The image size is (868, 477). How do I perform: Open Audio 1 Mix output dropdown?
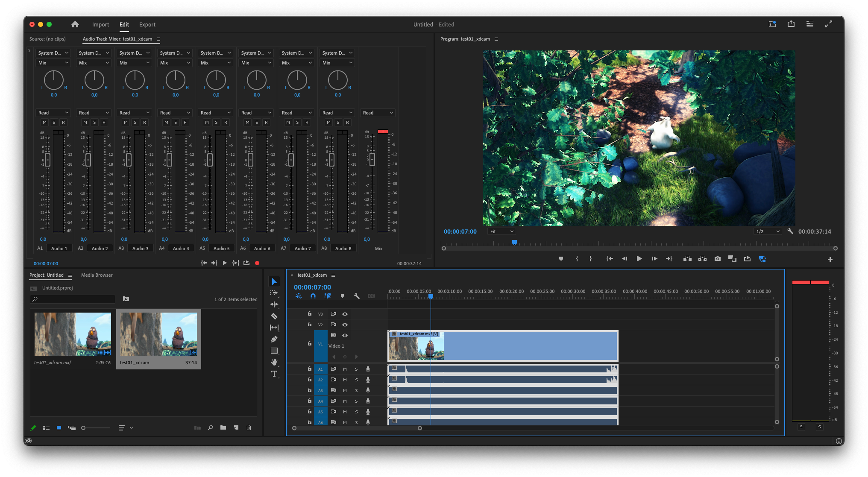(x=53, y=63)
